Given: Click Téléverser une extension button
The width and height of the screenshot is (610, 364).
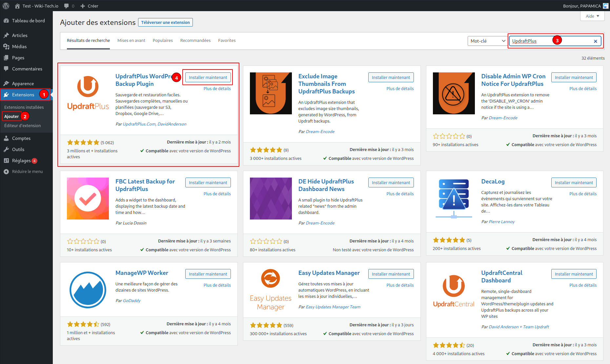Looking at the screenshot, I should pyautogui.click(x=165, y=22).
